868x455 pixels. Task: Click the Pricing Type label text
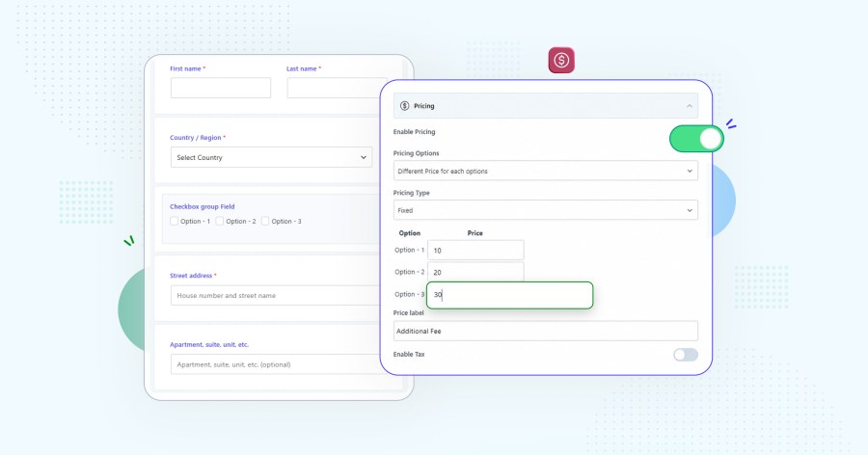pos(411,193)
